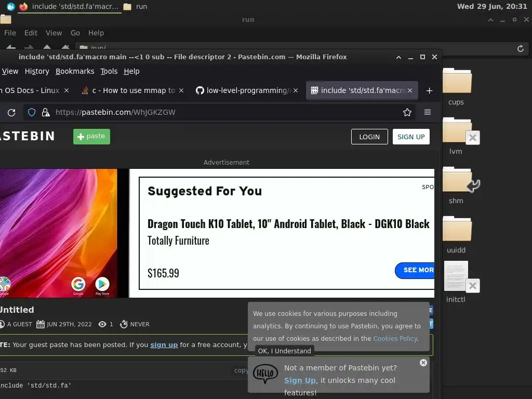This screenshot has width=532, height=399.
Task: Click the Firefox reload page icon
Action: tap(11, 112)
